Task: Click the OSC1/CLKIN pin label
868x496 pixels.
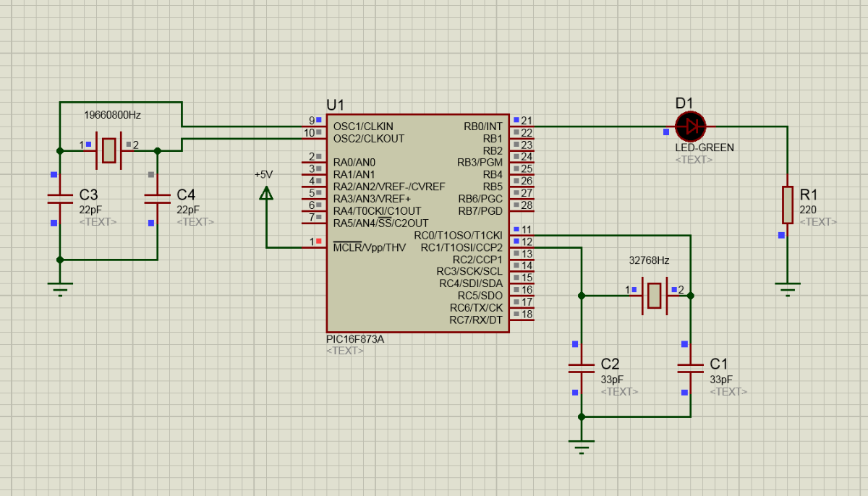Action: [363, 127]
